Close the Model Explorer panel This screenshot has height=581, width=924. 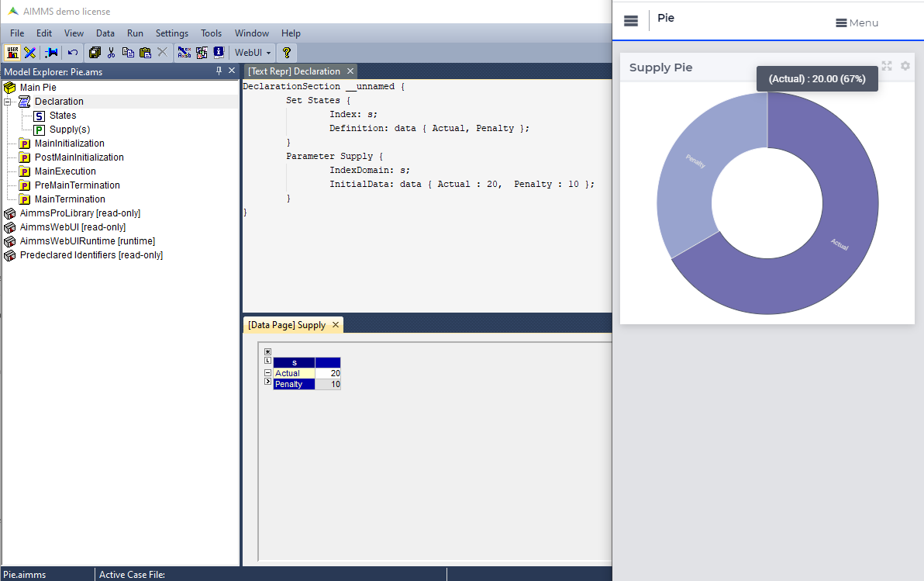232,71
